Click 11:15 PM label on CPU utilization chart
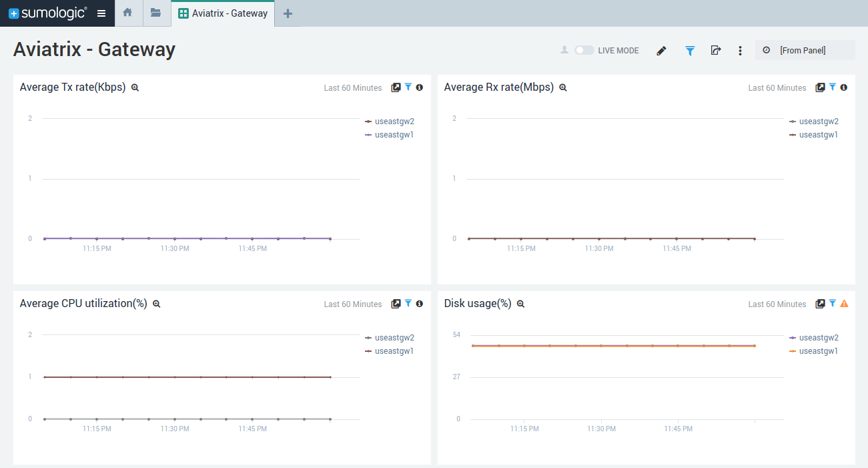 coord(97,429)
